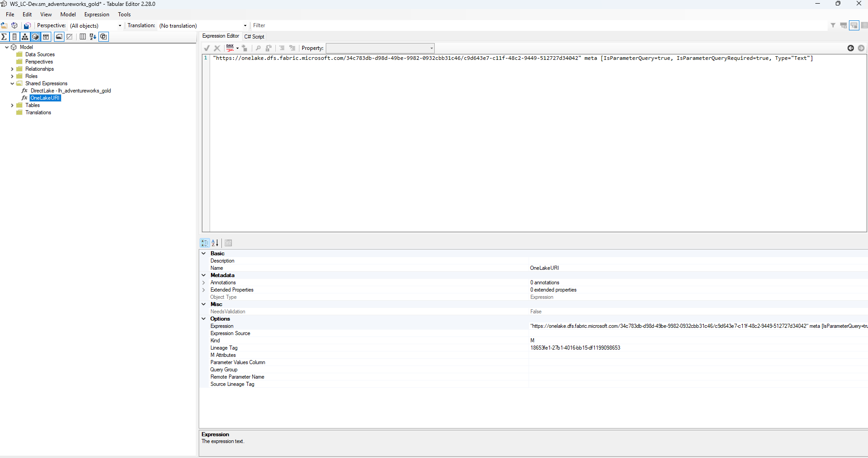This screenshot has width=868, height=458.
Task: Select the Perspectives folder
Action: click(39, 62)
